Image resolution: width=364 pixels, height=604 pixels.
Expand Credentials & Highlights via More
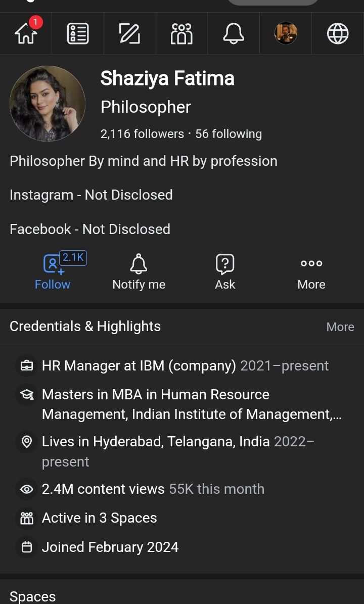(x=340, y=327)
